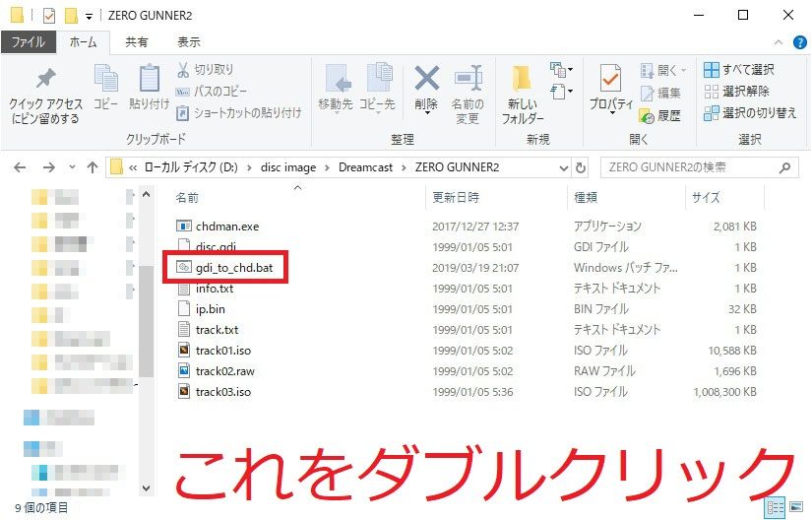The height and width of the screenshot is (520, 812).
Task: Switch to View (表示) tab
Action: [x=189, y=42]
